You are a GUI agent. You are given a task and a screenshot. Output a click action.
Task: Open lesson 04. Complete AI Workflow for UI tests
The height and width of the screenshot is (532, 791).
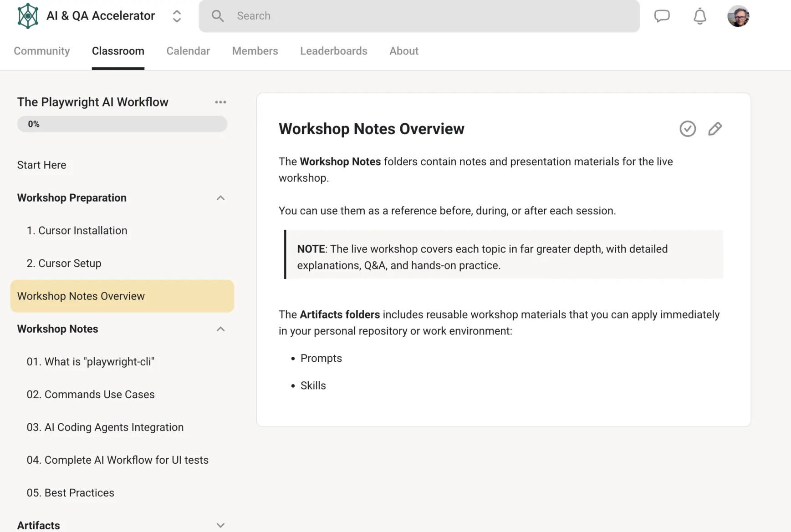click(117, 460)
